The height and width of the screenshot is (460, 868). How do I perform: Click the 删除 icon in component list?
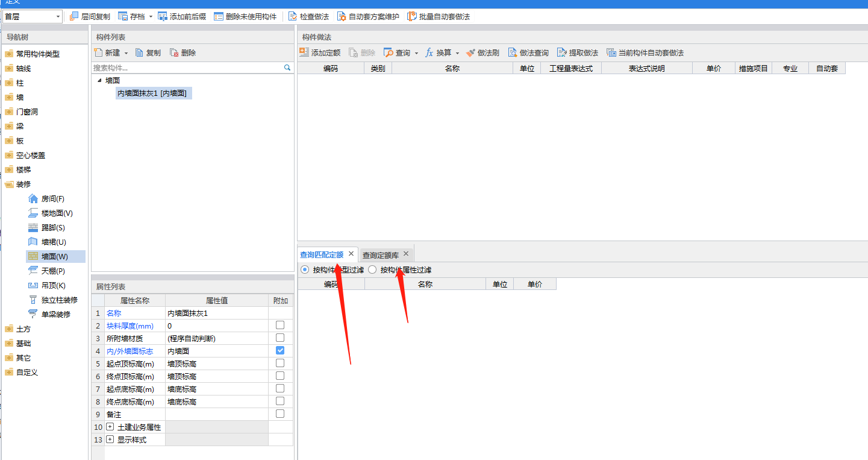(175, 52)
